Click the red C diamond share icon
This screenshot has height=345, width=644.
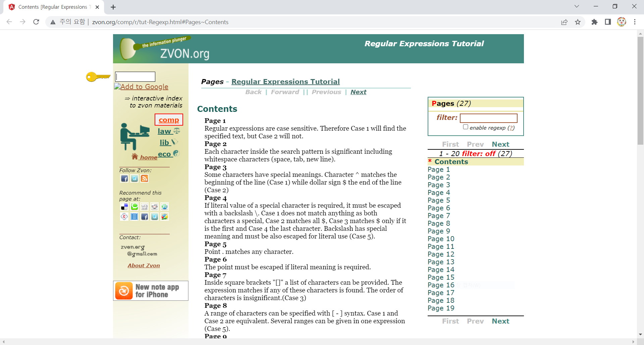pos(124,217)
